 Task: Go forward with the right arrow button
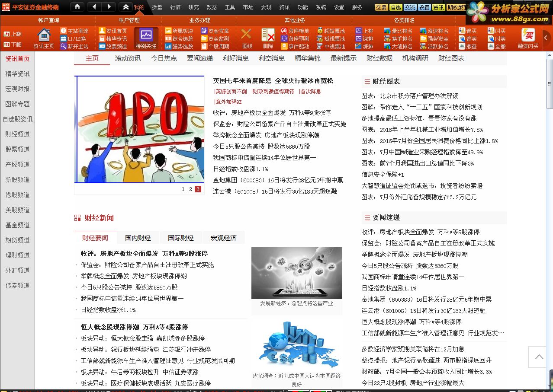[x=109, y=7]
